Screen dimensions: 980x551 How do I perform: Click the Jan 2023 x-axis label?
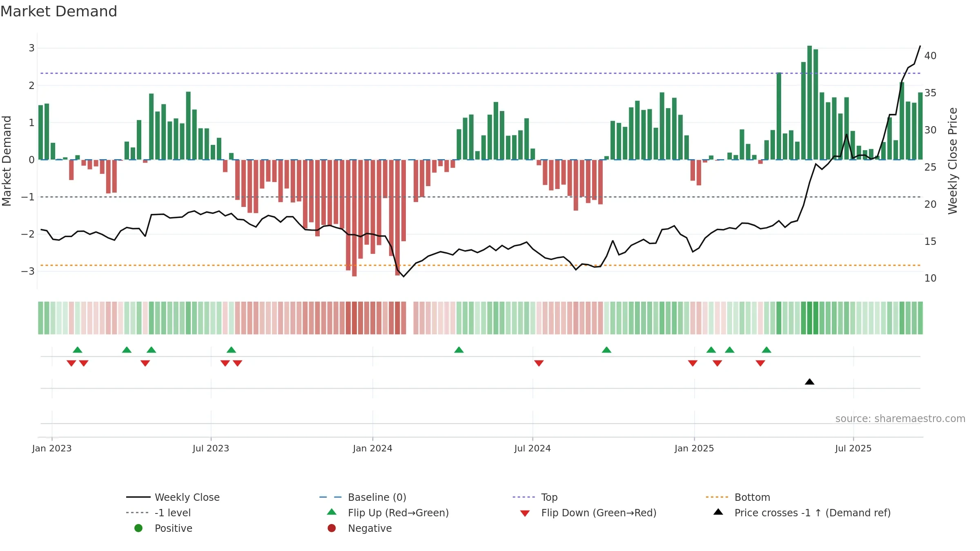click(x=52, y=449)
